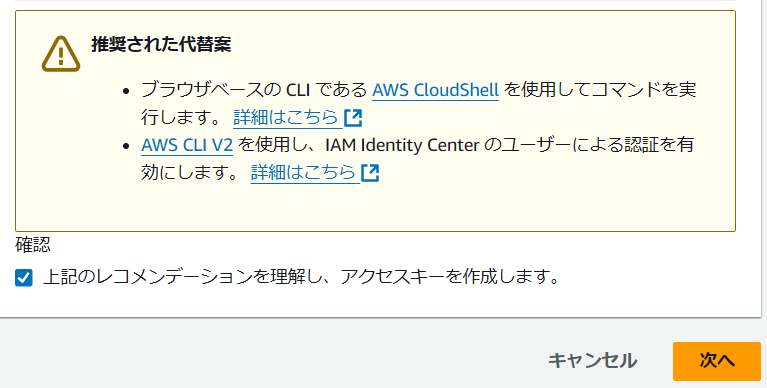Viewport: 767px width, 388px height.
Task: Open external link icon after CloudShell details
Action: (353, 117)
